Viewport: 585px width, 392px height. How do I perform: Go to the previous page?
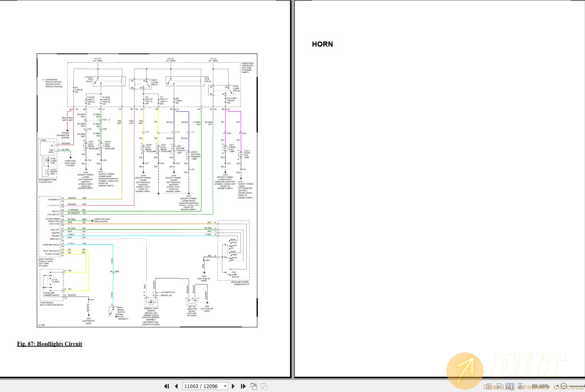point(176,386)
